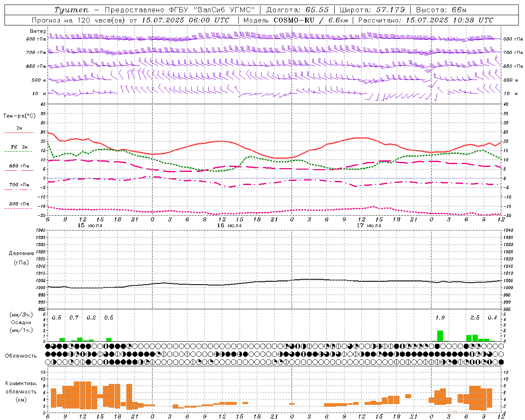Click the "Рассчитано: 15.07.2025 10:38 UTC" text
The image size is (525, 420).
[x=426, y=20]
